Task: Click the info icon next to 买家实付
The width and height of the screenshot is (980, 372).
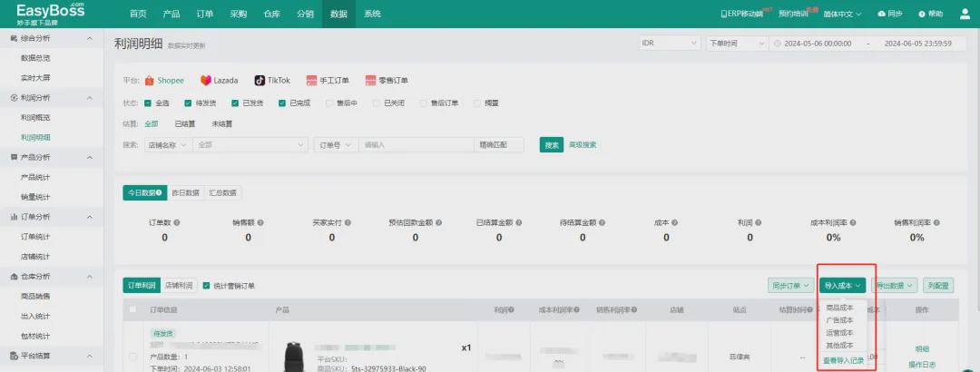Action: click(x=348, y=222)
